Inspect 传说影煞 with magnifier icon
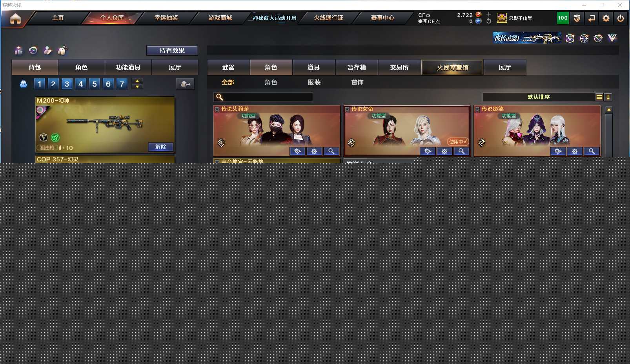 [592, 151]
